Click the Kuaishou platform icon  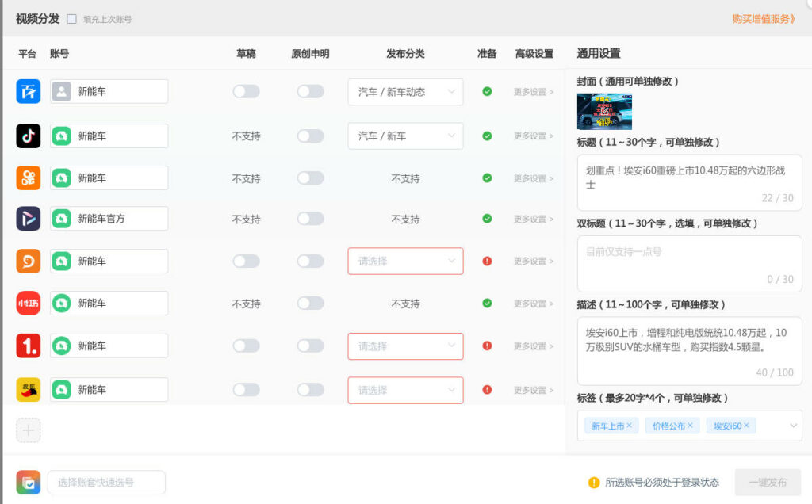[x=29, y=178]
